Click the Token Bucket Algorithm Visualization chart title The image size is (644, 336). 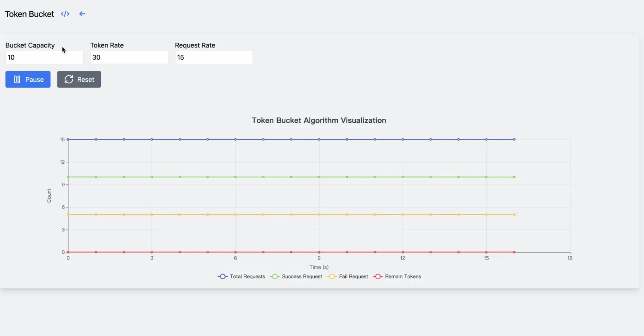[319, 120]
